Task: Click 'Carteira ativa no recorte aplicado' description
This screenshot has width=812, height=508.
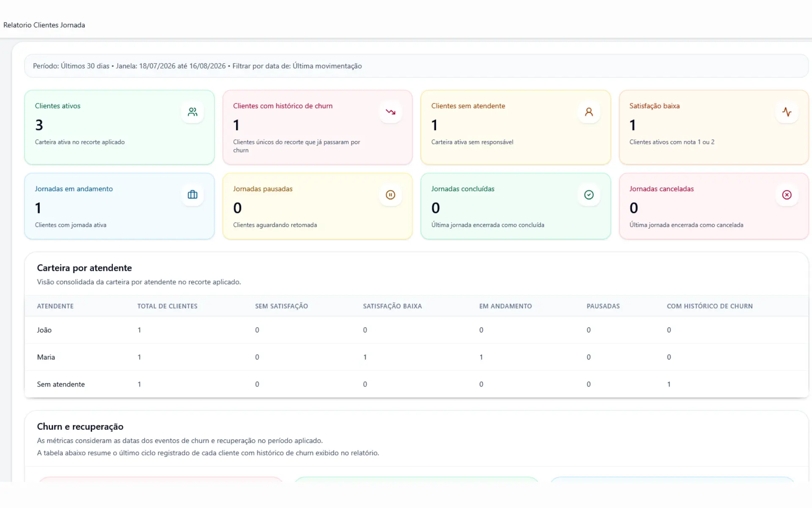Action: [80, 142]
